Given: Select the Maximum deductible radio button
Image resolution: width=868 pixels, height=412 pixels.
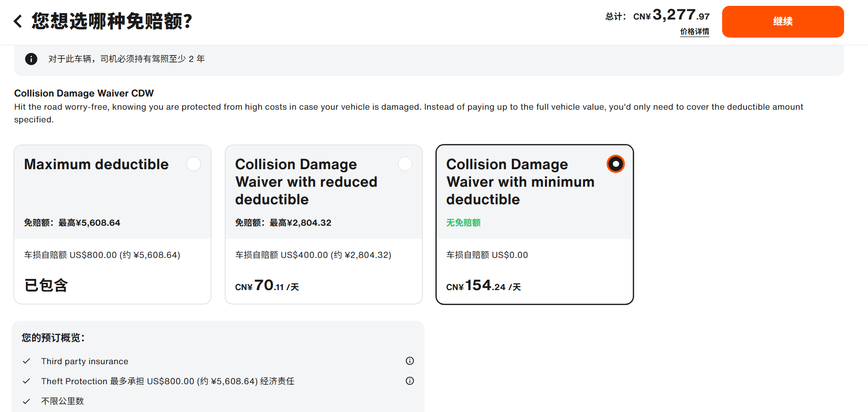Looking at the screenshot, I should 194,164.
